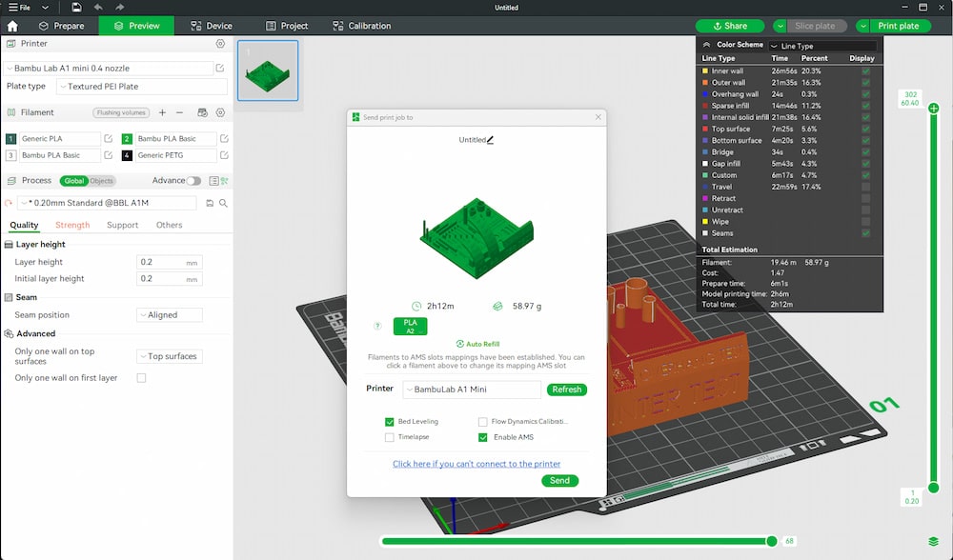Click the Send button

coord(559,480)
